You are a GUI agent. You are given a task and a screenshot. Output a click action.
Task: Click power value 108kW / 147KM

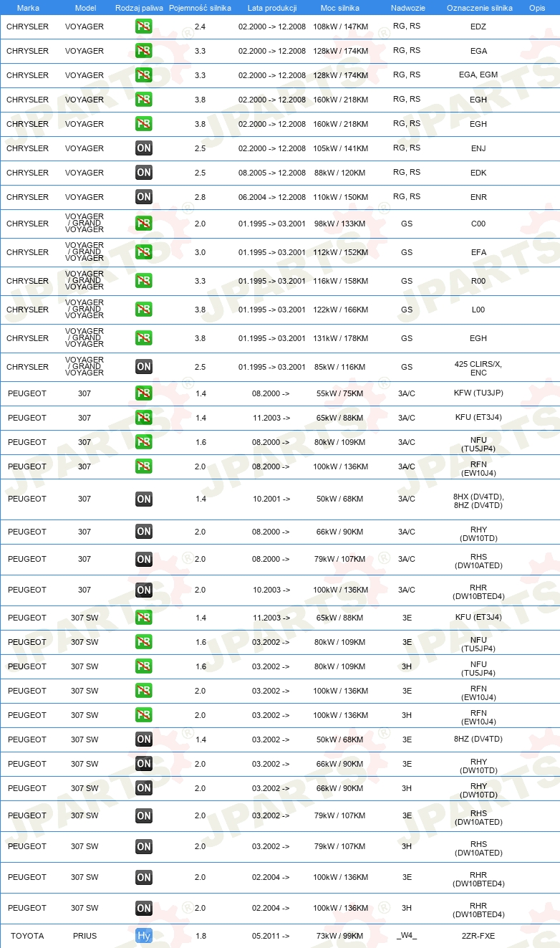(x=340, y=27)
